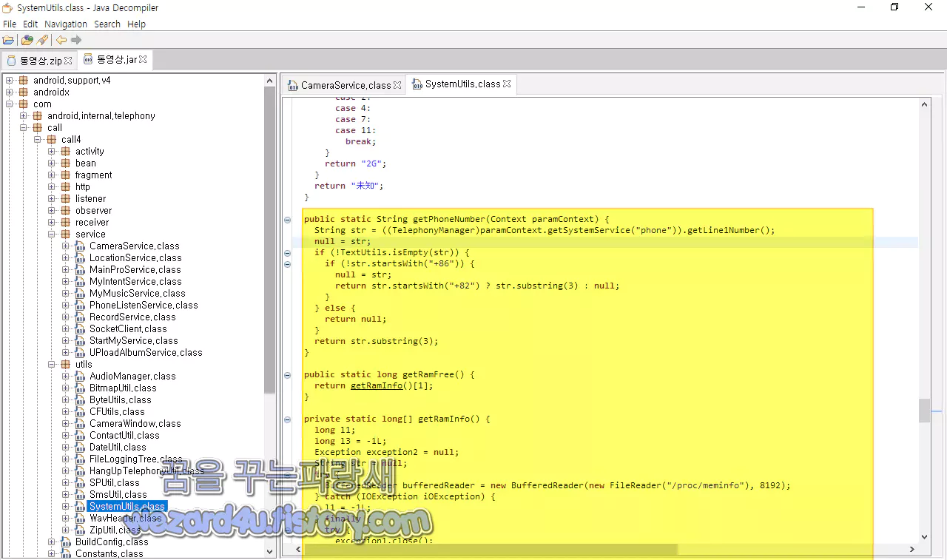947x560 pixels.
Task: Collapse the com package node
Action: coord(10,104)
